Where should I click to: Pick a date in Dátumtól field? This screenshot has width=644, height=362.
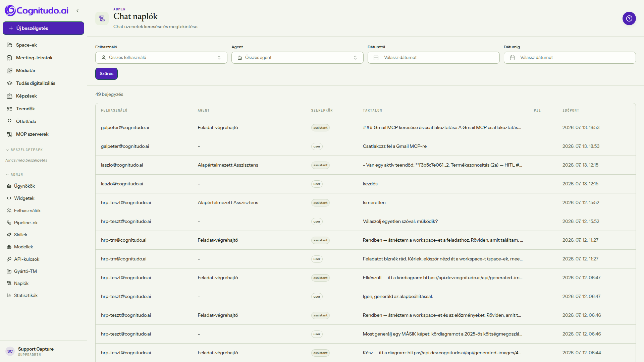(433, 58)
